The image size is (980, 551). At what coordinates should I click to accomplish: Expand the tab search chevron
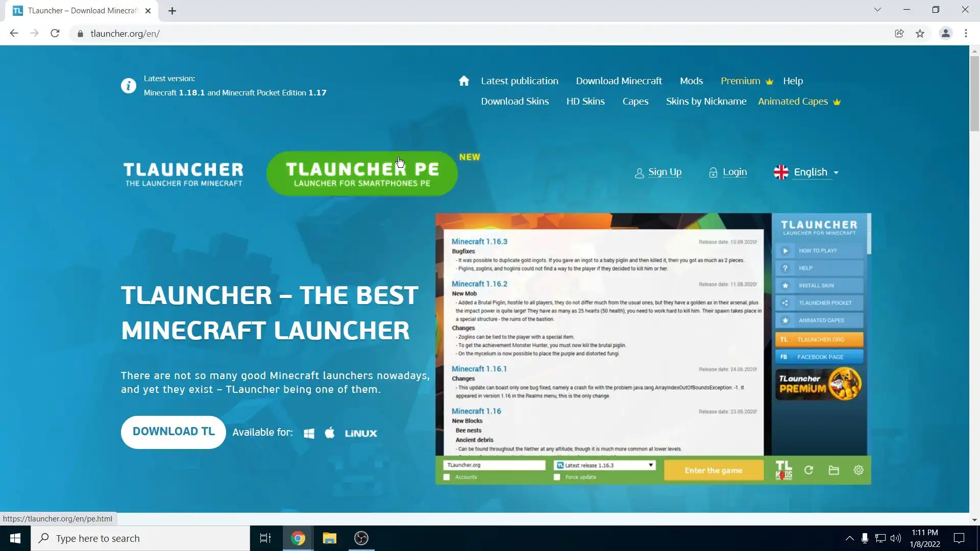click(877, 10)
